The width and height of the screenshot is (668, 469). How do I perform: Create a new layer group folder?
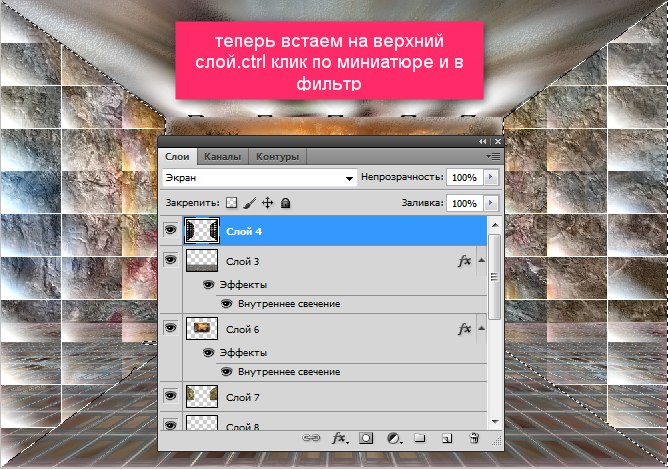click(x=420, y=437)
